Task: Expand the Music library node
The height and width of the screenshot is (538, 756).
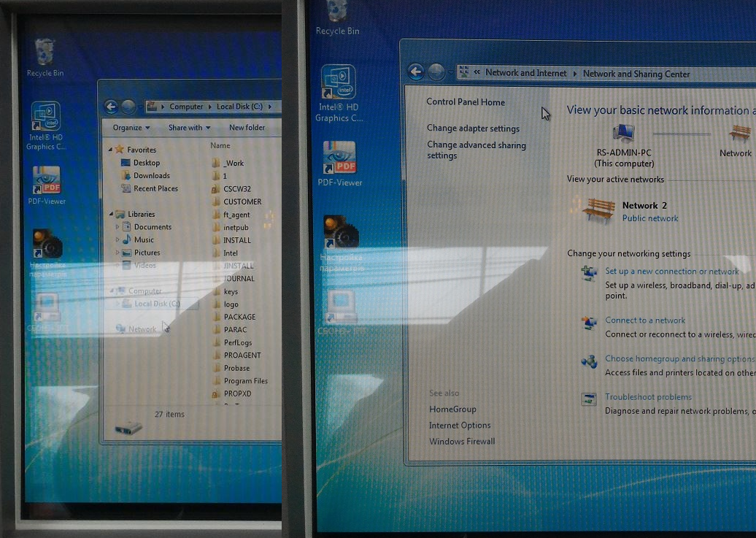Action: coord(117,239)
